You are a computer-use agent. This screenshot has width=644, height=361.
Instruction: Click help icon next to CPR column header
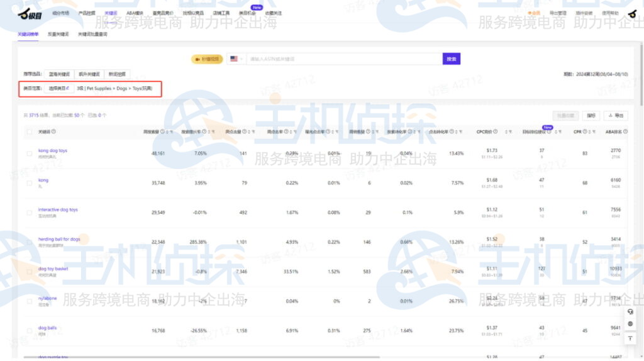coord(585,132)
